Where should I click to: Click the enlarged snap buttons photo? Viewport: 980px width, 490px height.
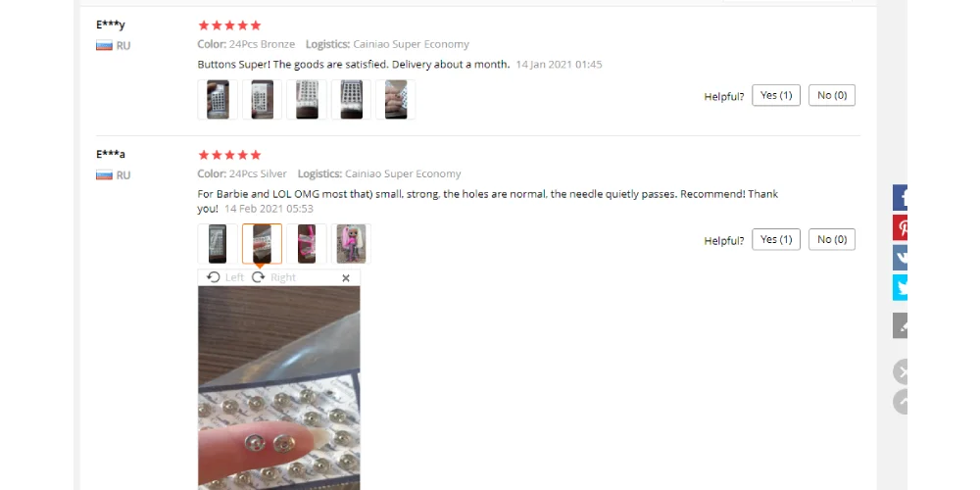278,388
